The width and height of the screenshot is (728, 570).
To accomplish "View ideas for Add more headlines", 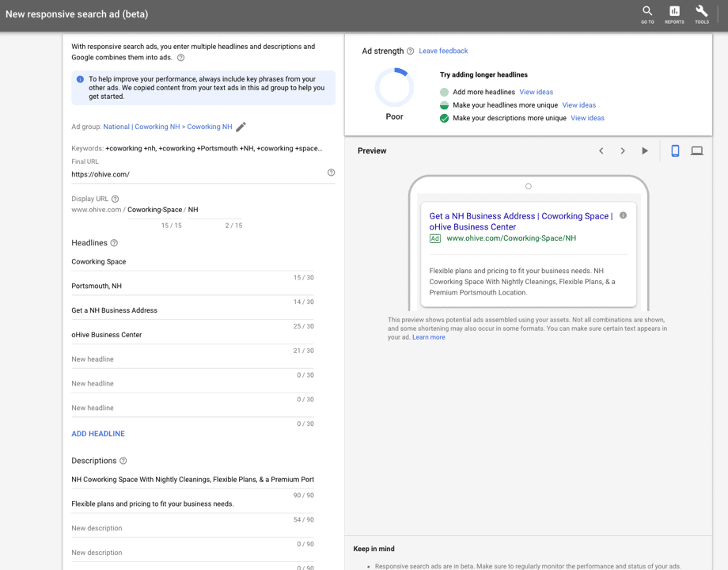I will pyautogui.click(x=537, y=92).
